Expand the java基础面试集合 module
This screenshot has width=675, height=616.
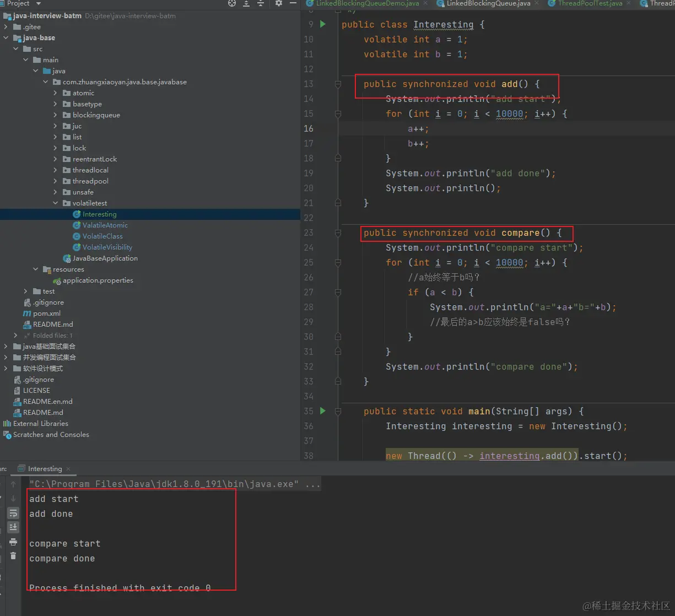pyautogui.click(x=6, y=347)
